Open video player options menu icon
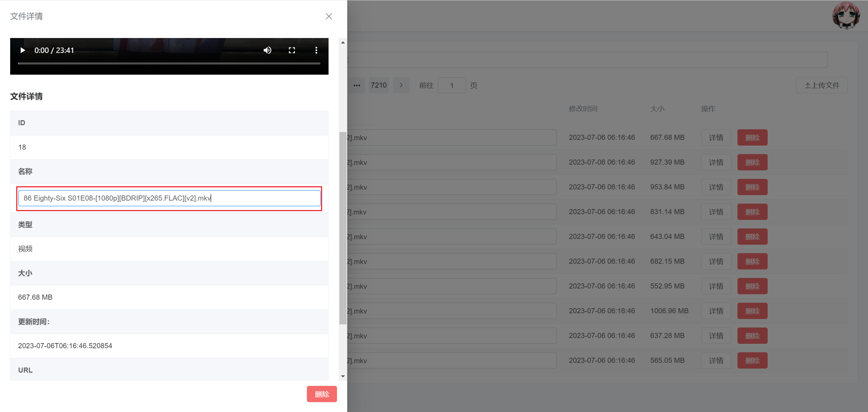Screen dimensions: 868x412 click(x=316, y=50)
